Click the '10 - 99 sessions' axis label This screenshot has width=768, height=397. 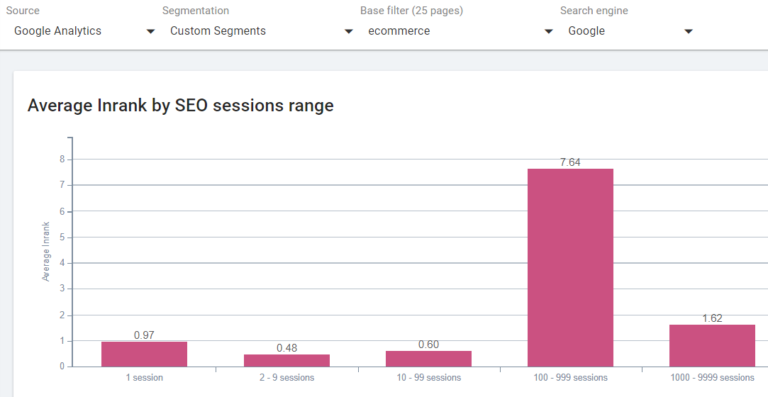point(429,378)
